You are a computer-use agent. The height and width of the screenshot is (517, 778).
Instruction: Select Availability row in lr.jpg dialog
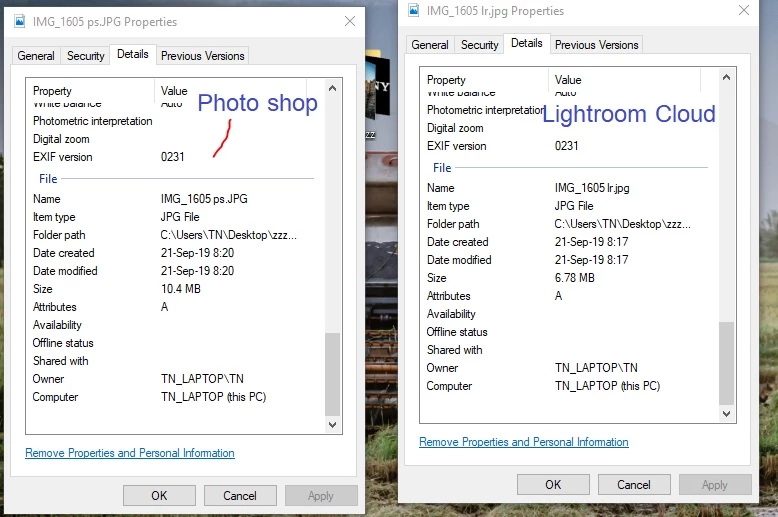569,314
